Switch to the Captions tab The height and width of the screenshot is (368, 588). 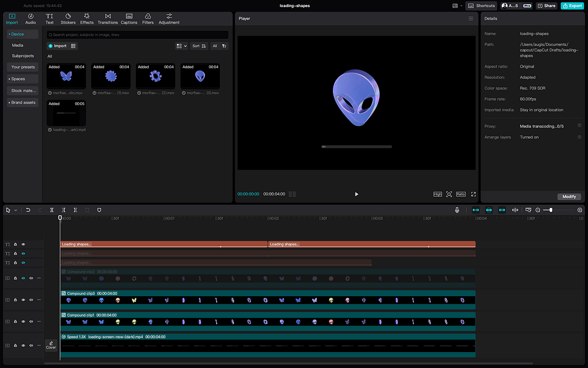[x=129, y=18]
